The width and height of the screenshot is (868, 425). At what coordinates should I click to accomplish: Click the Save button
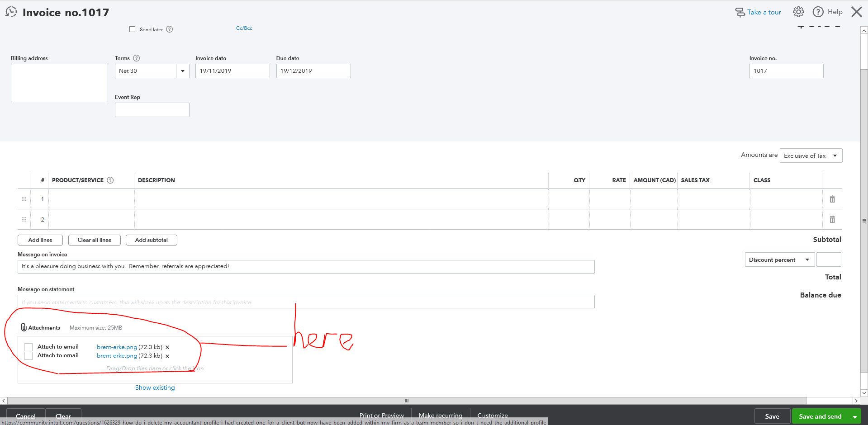click(x=772, y=416)
